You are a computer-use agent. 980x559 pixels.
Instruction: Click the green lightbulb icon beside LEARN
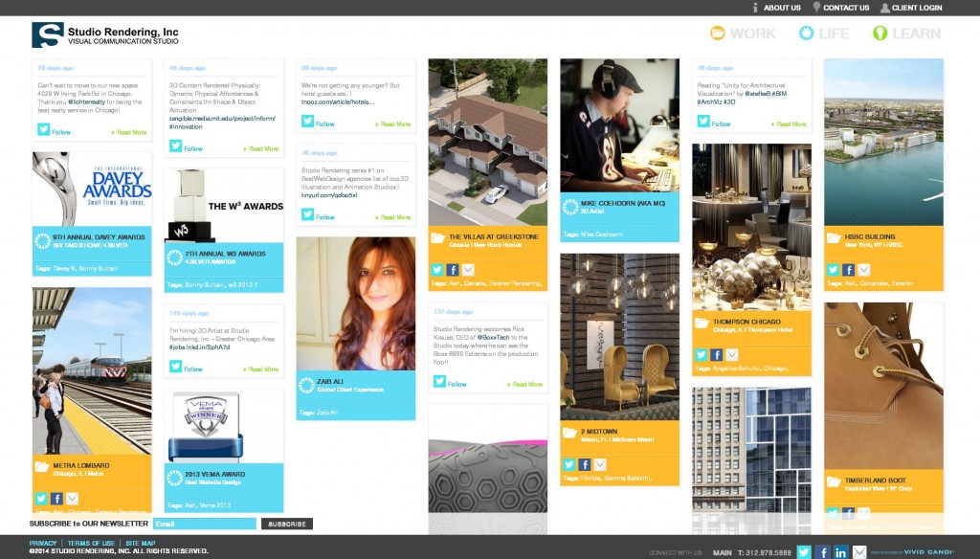[x=880, y=33]
